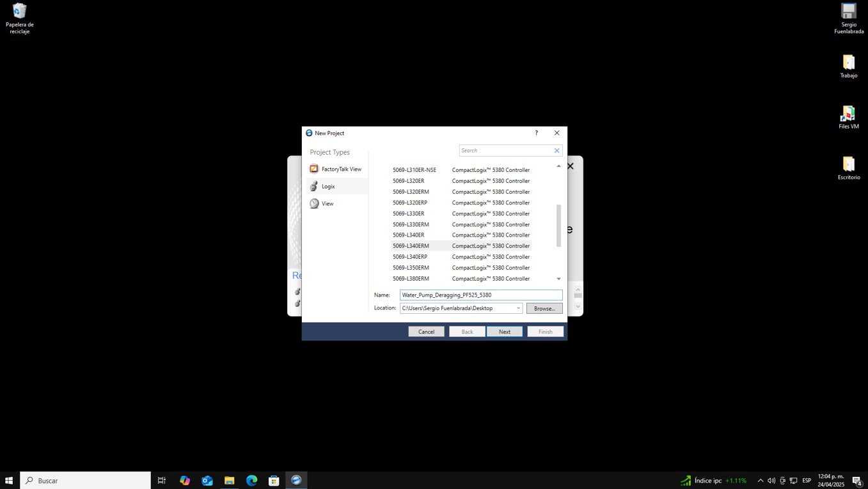Click inside the controller Search field
The height and width of the screenshot is (489, 868).
505,150
